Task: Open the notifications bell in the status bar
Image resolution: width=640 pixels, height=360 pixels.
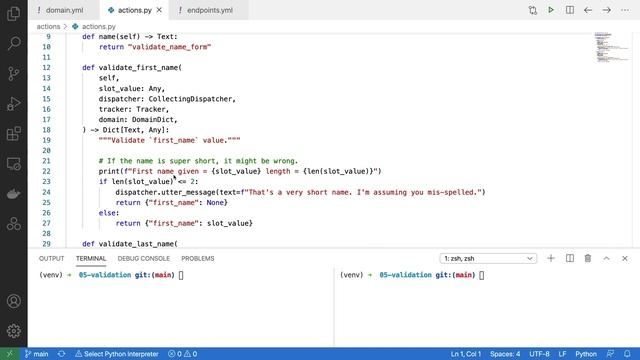Action: click(627, 354)
